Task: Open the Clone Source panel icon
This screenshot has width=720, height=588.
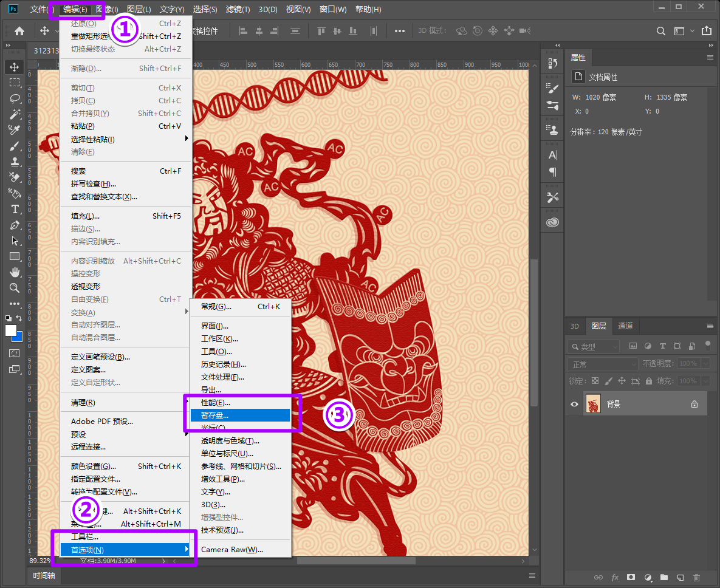Action: click(x=552, y=131)
